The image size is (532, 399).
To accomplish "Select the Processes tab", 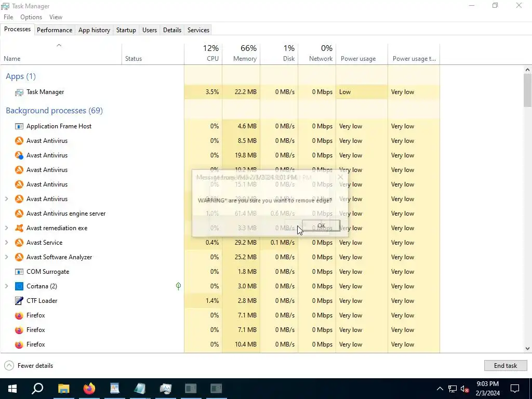I will [17, 30].
